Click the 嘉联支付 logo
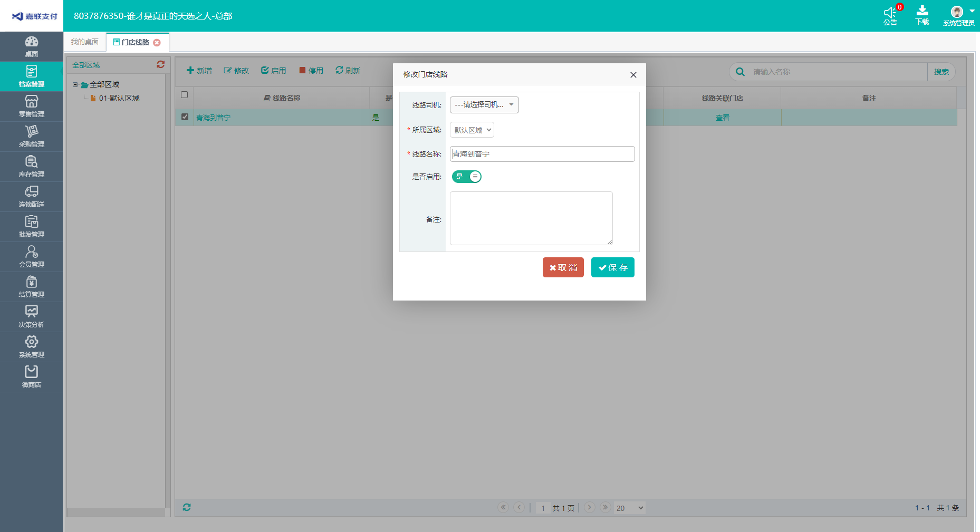The height and width of the screenshot is (532, 980). 35,16
